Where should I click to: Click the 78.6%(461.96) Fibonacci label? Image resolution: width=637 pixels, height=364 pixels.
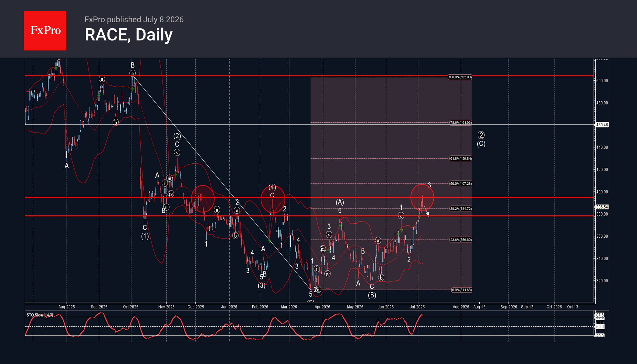coord(461,123)
